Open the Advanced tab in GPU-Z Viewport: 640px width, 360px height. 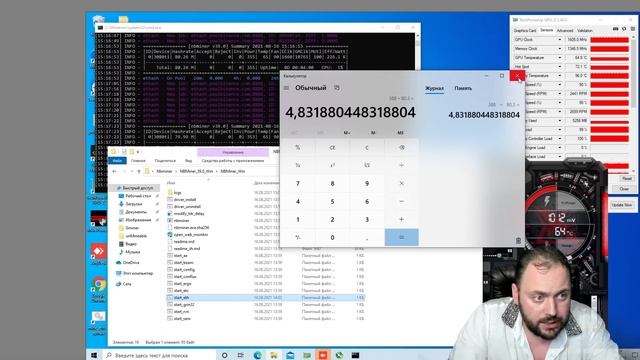[x=565, y=31]
